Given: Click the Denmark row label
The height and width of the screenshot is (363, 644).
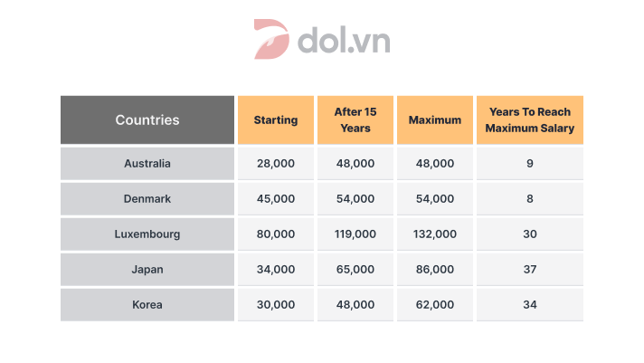Looking at the screenshot, I should click(147, 198).
